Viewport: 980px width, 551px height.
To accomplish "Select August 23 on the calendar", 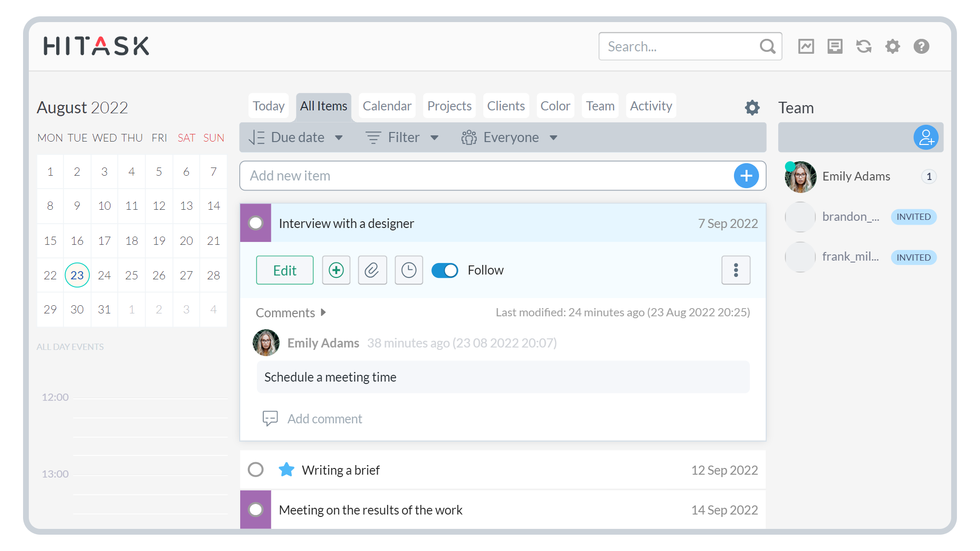I will [77, 275].
